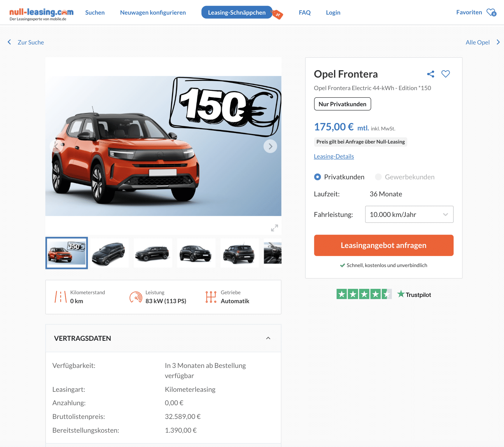This screenshot has width=504, height=447.
Task: Click the 36 Monate Laufzeit value
Action: tap(386, 194)
